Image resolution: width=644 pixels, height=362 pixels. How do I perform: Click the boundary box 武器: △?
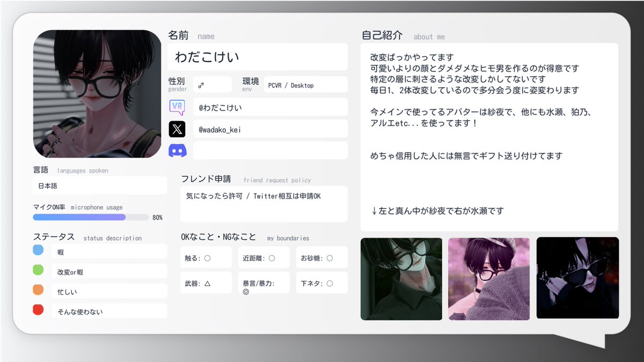point(206,283)
